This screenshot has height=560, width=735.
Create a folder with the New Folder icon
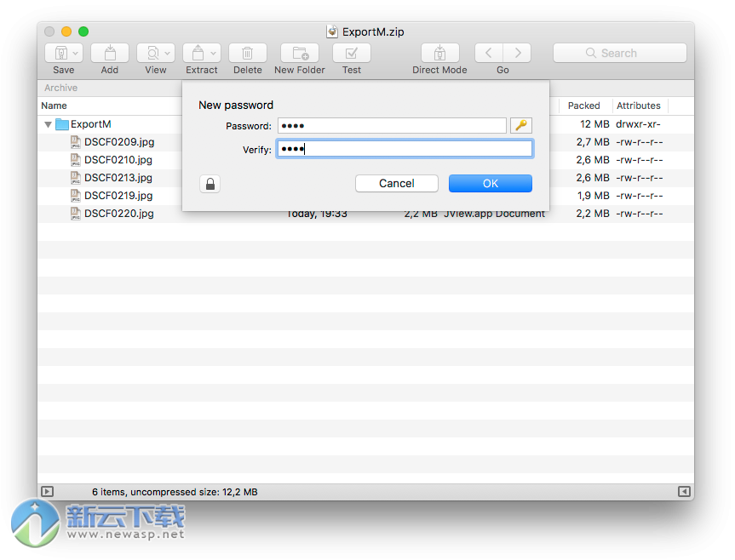[x=299, y=51]
